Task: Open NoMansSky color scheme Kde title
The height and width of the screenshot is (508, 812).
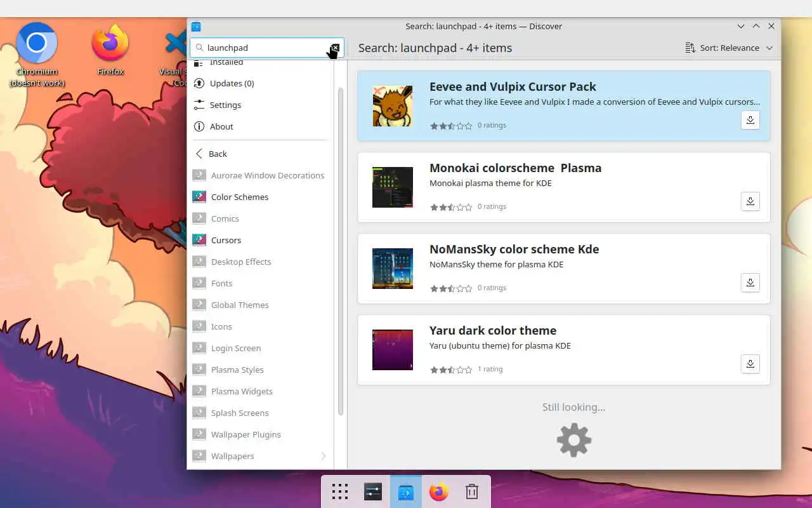Action: pyautogui.click(x=514, y=249)
